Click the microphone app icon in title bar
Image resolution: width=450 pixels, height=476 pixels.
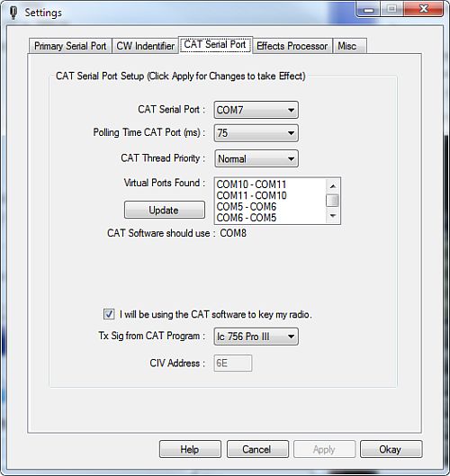pyautogui.click(x=13, y=13)
